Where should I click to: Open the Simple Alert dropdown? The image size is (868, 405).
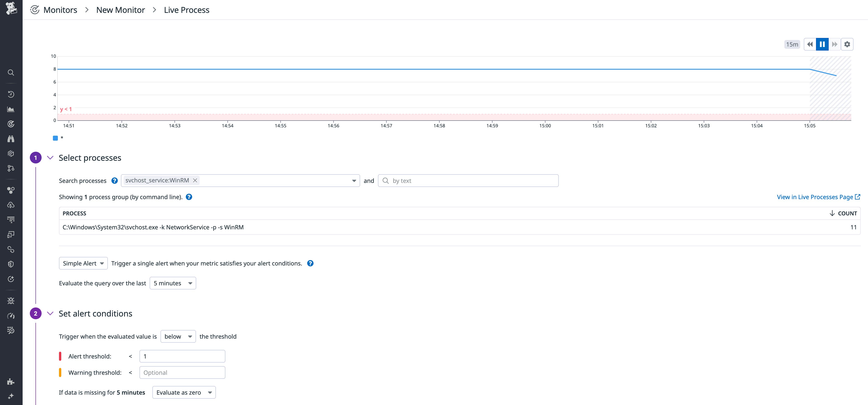[x=83, y=263]
